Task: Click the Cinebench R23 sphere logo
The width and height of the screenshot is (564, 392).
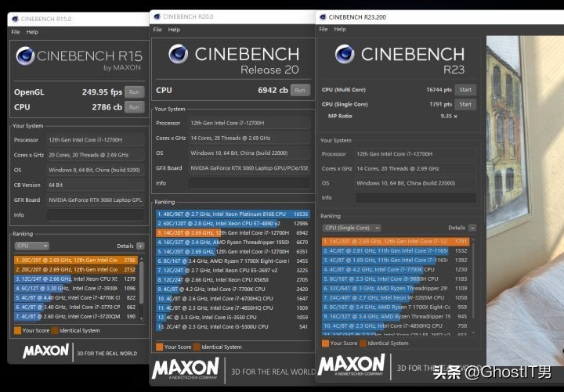Action: tap(344, 54)
